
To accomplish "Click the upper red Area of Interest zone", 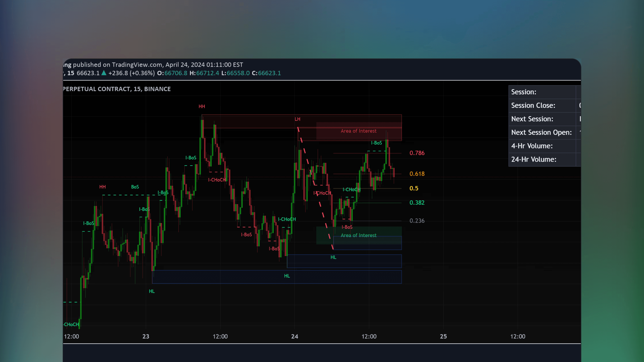I will click(358, 131).
